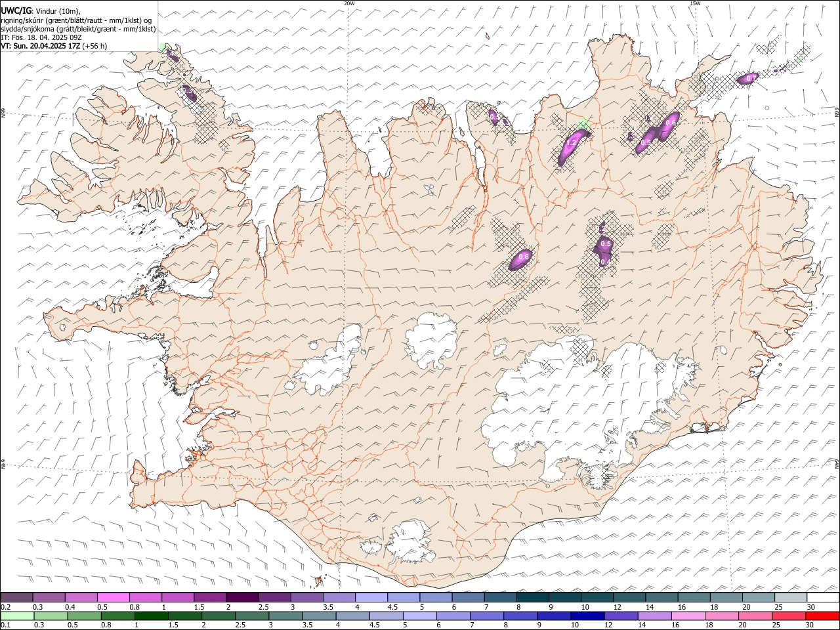Select the light pink 16 swatch in the lower legend row

[688, 616]
